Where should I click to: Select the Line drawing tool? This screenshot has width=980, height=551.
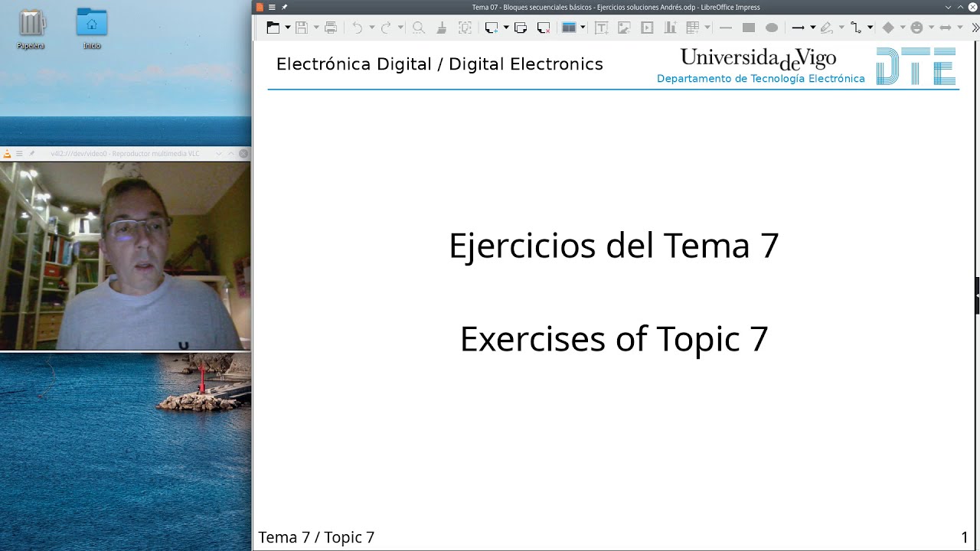(726, 28)
